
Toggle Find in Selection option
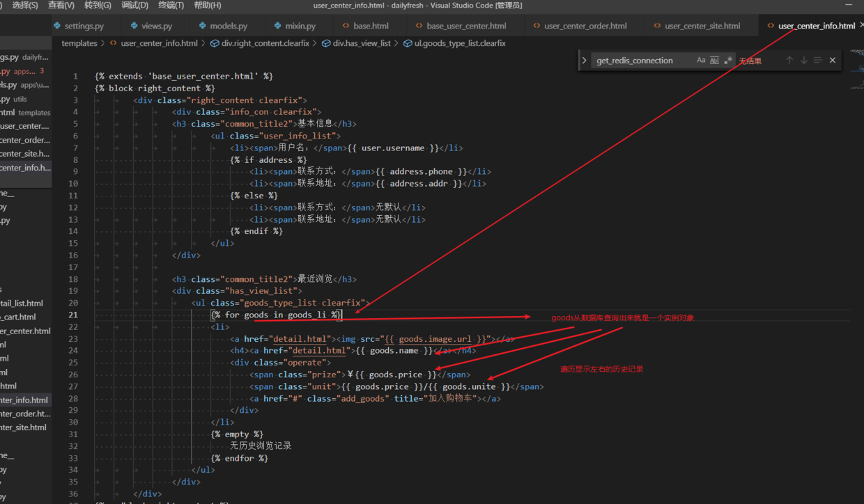tap(818, 61)
